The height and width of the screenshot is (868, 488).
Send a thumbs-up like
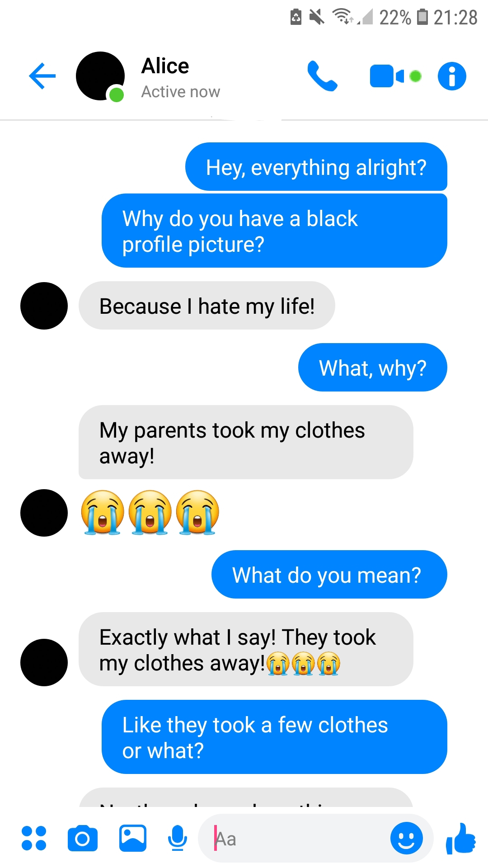point(461,839)
